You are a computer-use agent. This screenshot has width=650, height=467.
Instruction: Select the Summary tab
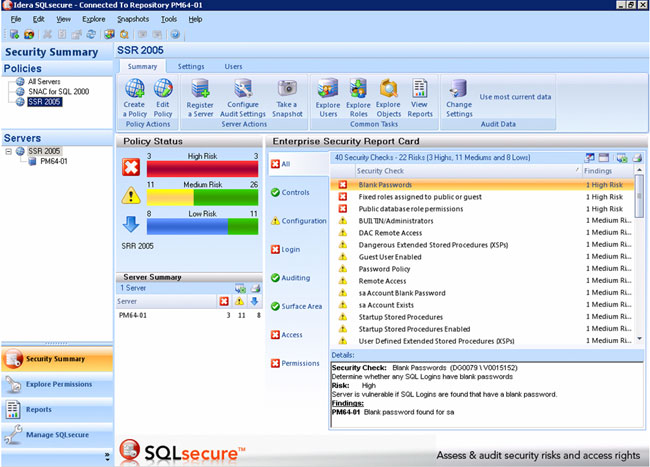(142, 66)
